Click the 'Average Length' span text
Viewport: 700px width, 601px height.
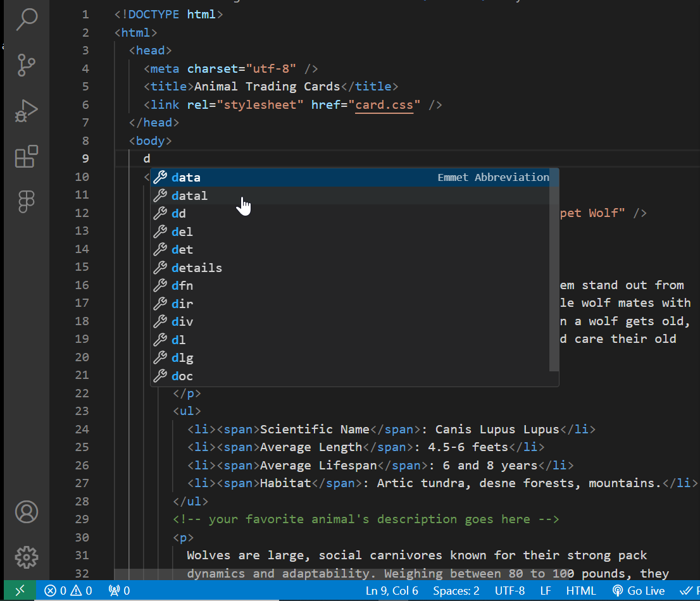(x=311, y=447)
